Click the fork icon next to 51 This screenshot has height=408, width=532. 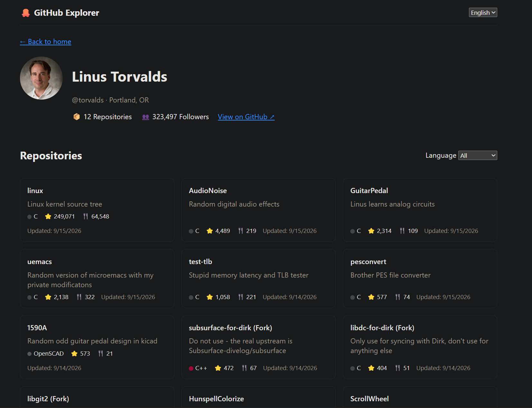[x=398, y=368]
